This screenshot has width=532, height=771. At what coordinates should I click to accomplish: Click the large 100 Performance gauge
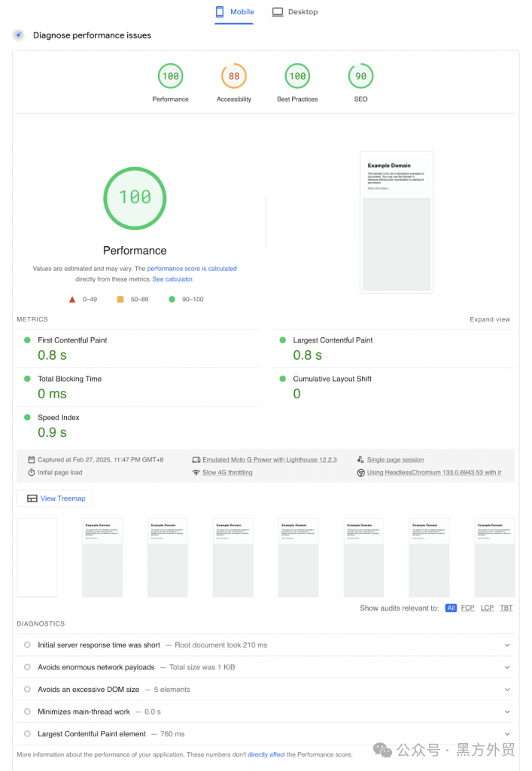coord(135,198)
